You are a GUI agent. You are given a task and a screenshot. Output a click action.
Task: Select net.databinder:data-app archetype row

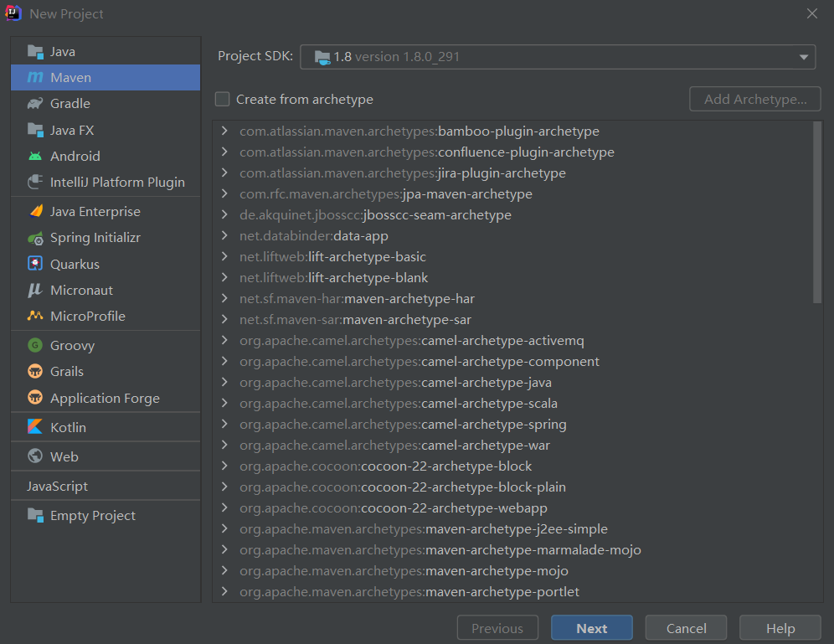(x=512, y=235)
